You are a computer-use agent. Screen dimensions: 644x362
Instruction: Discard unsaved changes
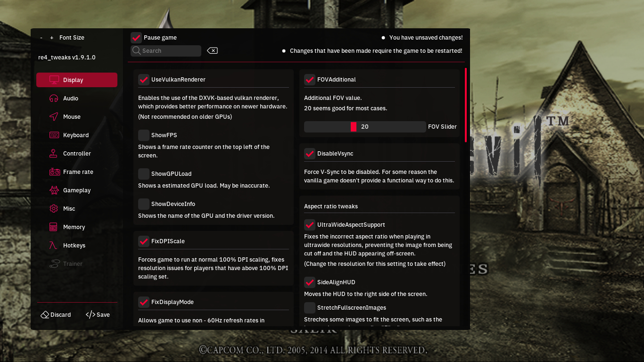[x=56, y=314]
